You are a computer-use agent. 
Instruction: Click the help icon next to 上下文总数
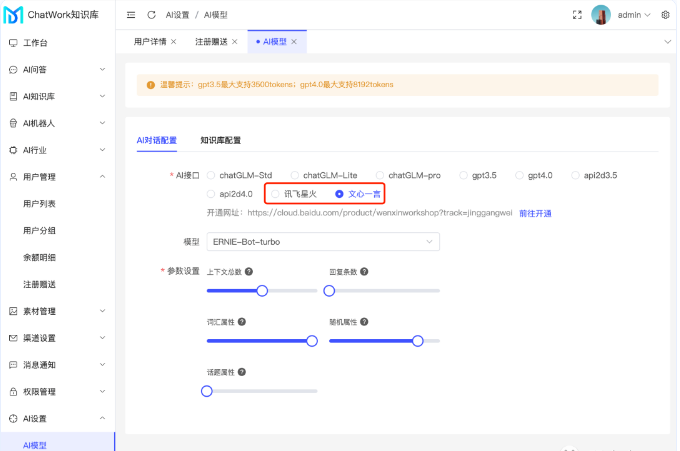249,272
